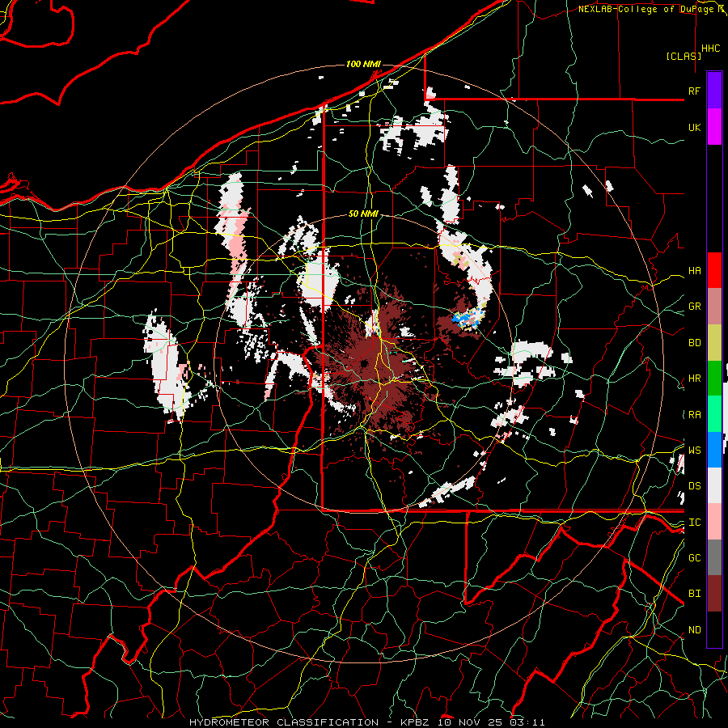The image size is (728, 728).
Task: Click the HHC product code label
Action: point(710,49)
